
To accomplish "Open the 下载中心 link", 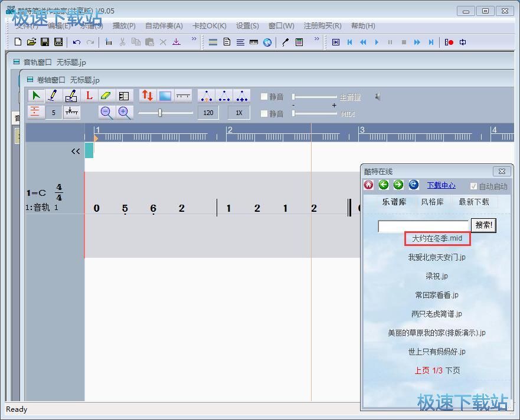I will point(441,185).
